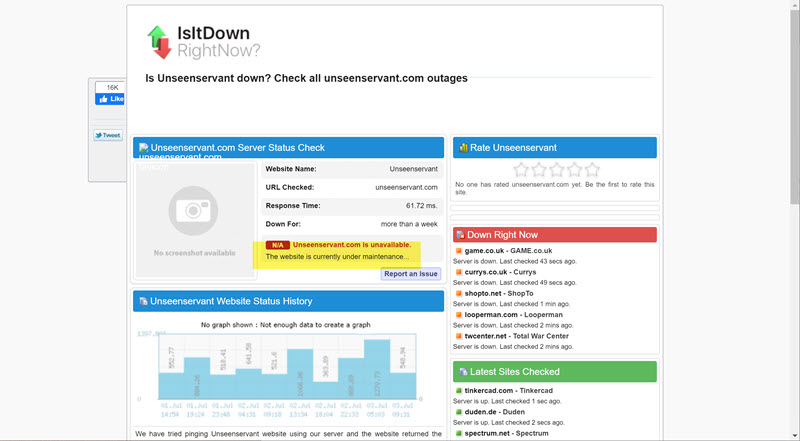Click the 'Server is up. Last checked 1 sec ago.' text
This screenshot has width=800, height=441.
(x=507, y=401)
